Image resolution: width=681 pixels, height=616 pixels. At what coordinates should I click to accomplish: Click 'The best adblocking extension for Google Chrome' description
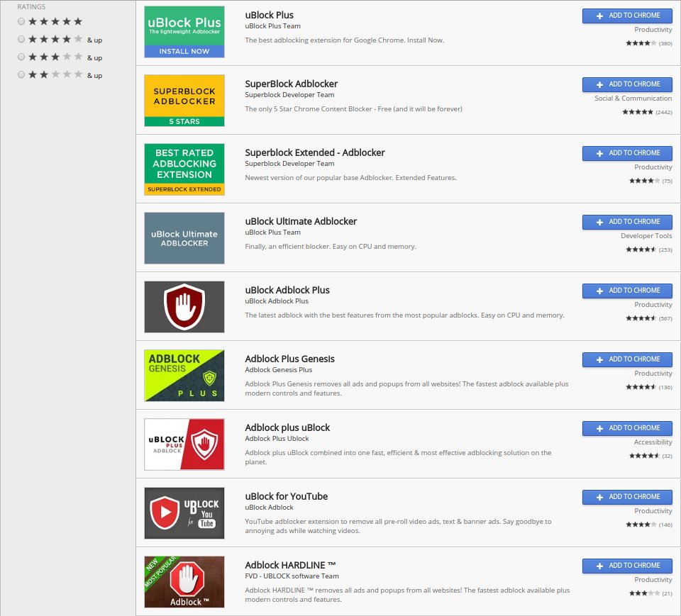pyautogui.click(x=345, y=40)
